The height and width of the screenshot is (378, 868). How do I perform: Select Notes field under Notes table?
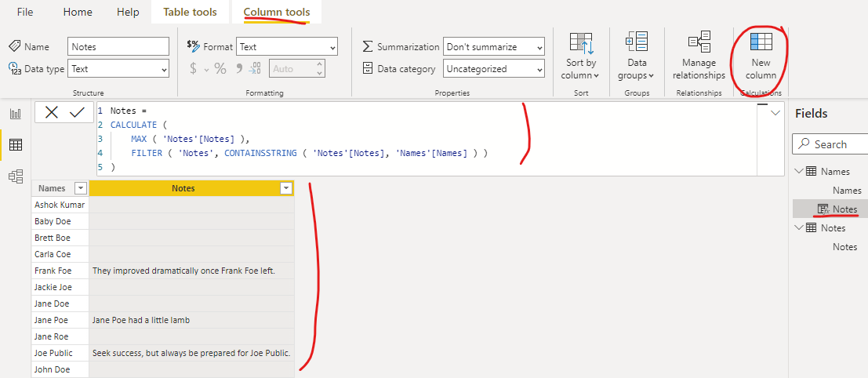pos(844,247)
